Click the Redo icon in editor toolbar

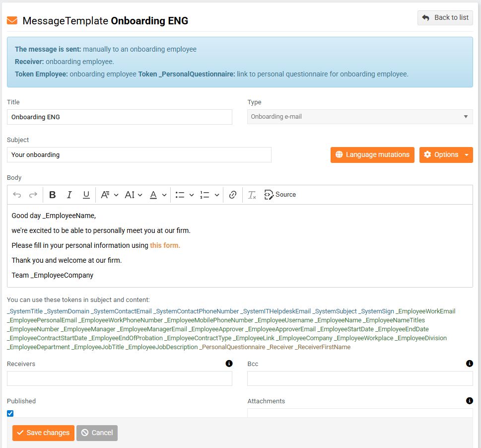click(x=33, y=195)
